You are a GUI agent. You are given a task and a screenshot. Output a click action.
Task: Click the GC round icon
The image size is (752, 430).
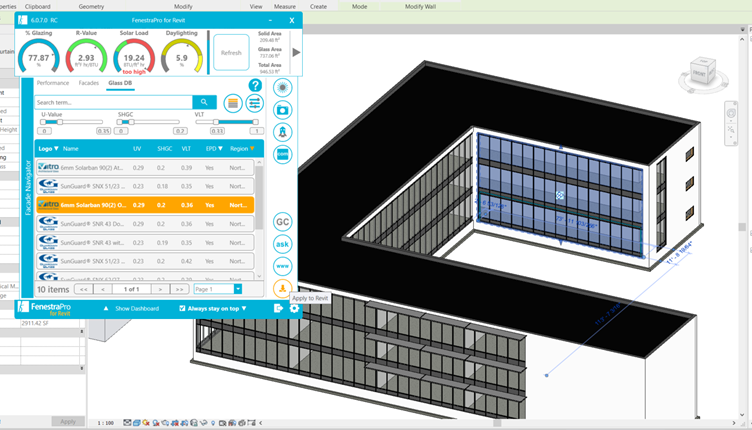(x=282, y=222)
